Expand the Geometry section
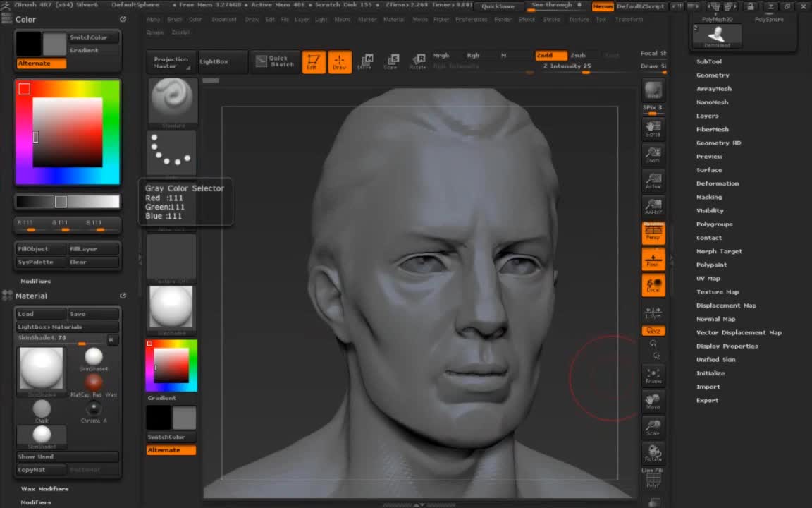812x508 pixels. pos(713,75)
